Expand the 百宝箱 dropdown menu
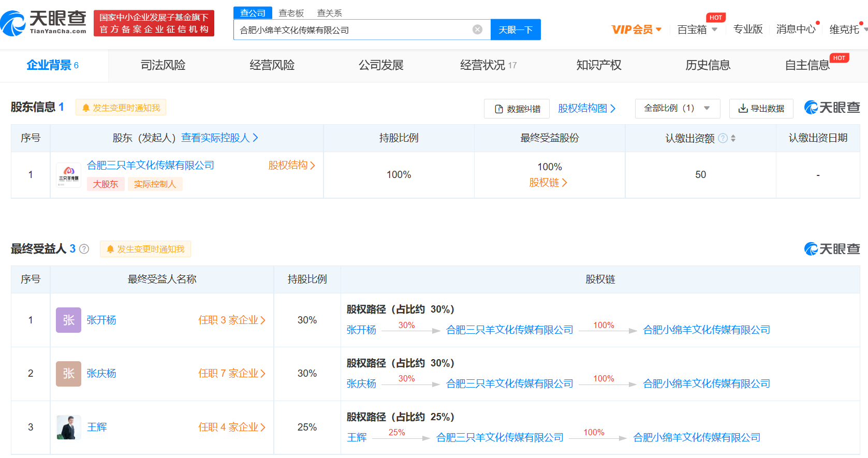 (697, 29)
